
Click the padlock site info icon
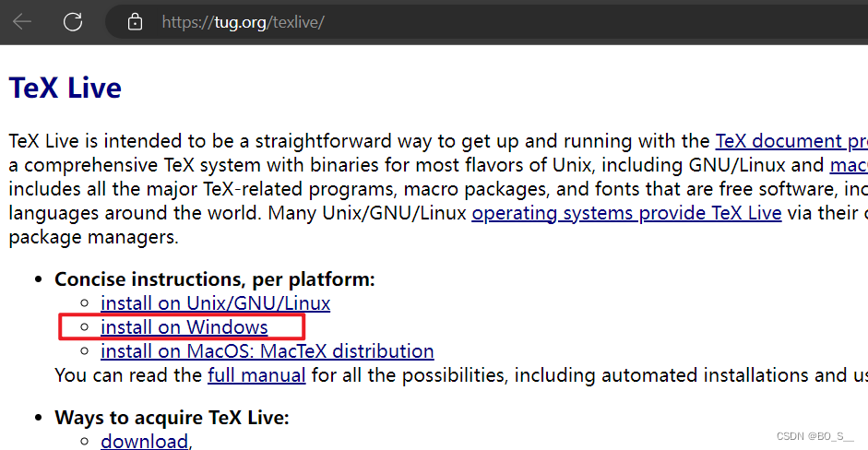coord(136,21)
